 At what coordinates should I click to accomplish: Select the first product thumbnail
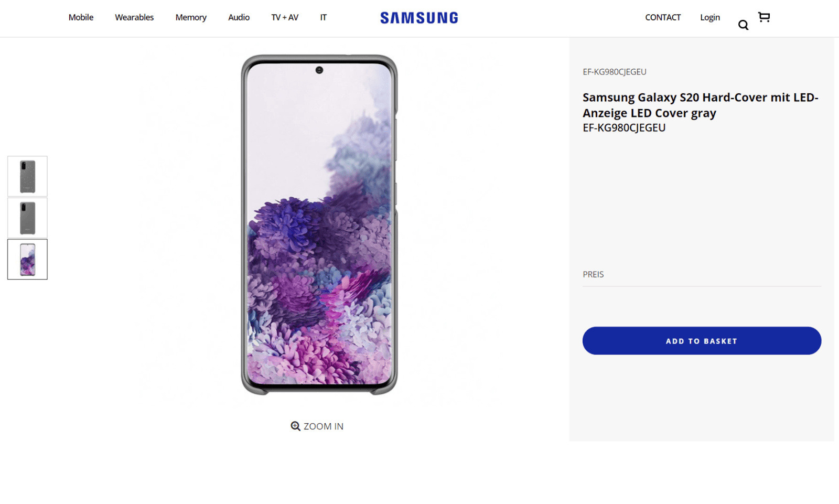coord(27,176)
